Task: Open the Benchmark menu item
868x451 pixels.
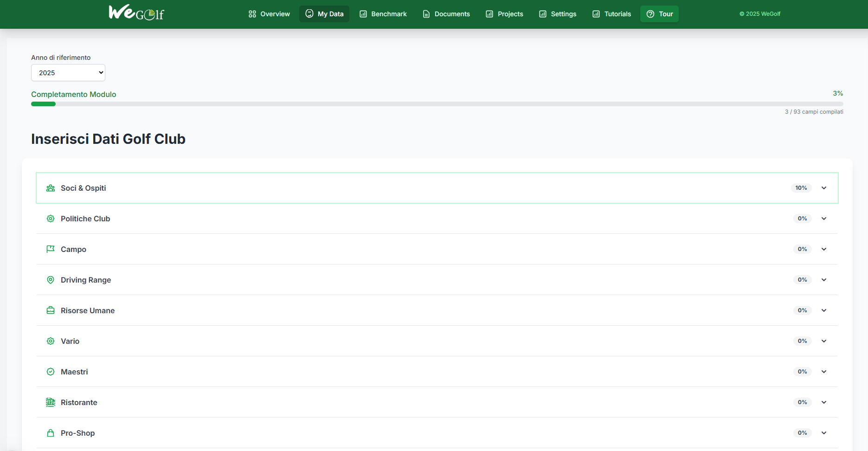Action: [383, 14]
